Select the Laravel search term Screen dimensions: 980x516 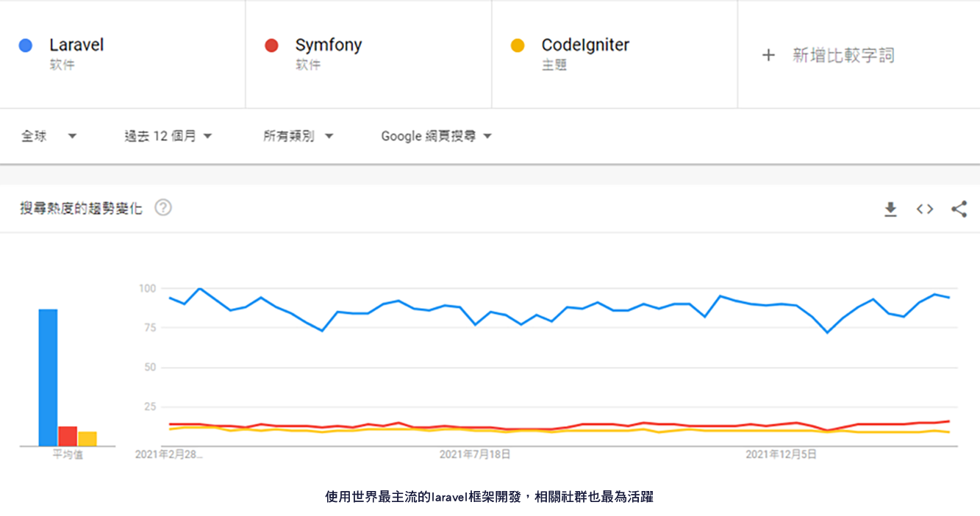click(76, 45)
